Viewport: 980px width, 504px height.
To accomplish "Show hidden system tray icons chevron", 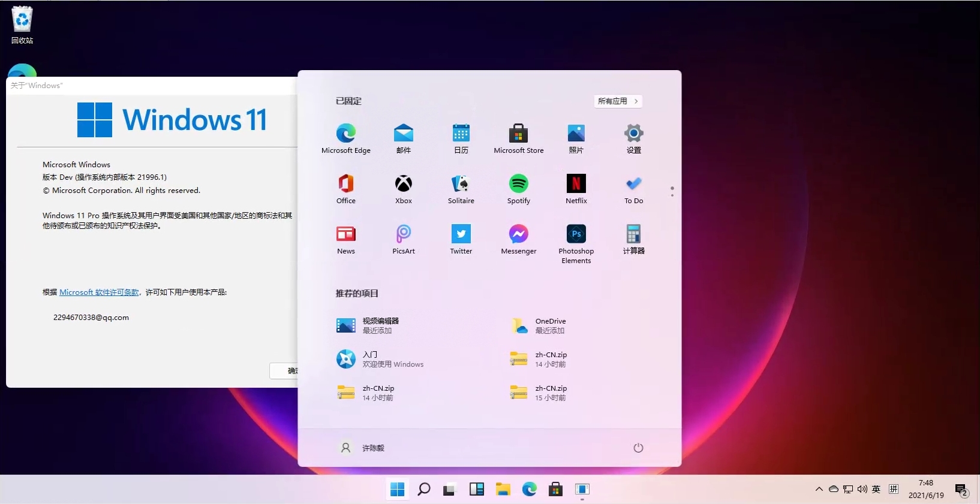I will [819, 489].
